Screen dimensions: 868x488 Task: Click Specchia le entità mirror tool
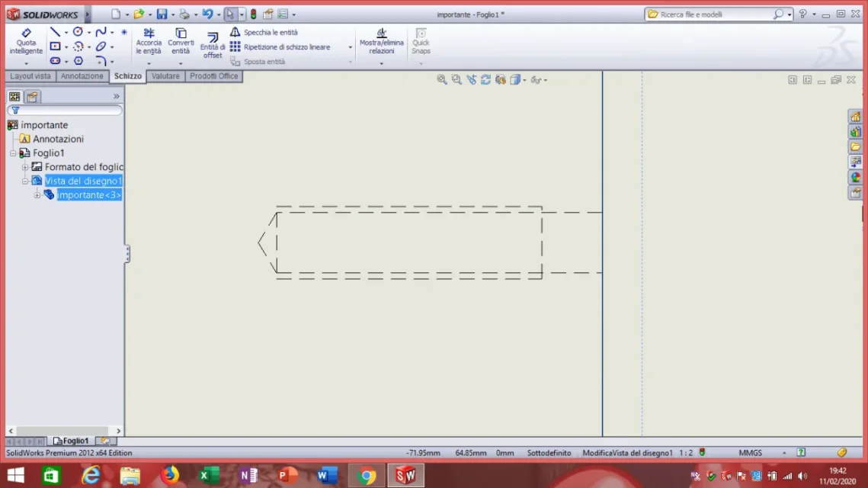point(264,32)
